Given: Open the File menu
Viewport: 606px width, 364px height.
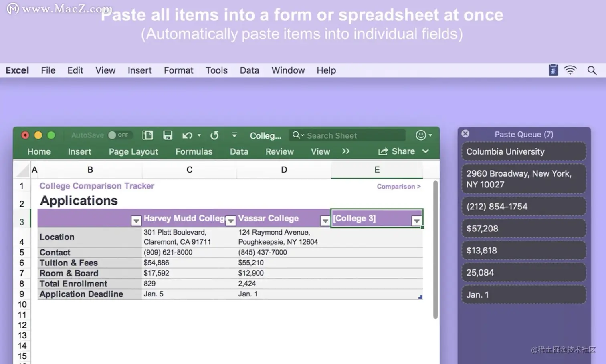Looking at the screenshot, I should (48, 70).
